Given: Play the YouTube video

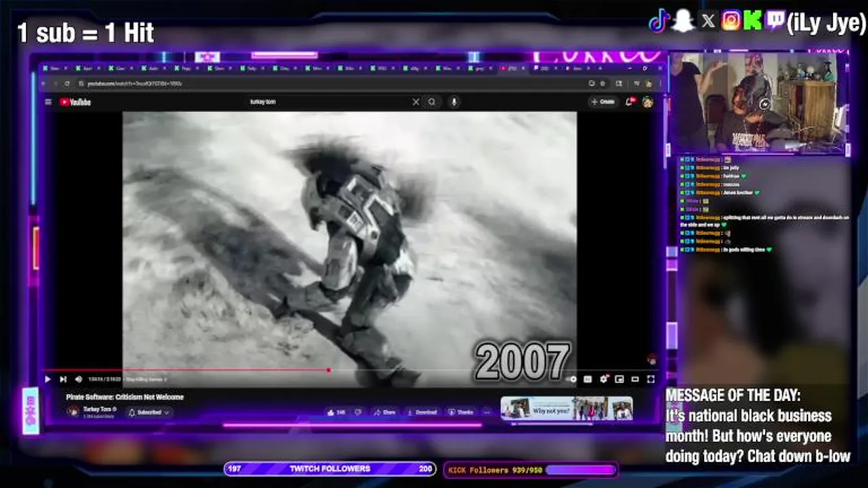Looking at the screenshot, I should [x=47, y=380].
